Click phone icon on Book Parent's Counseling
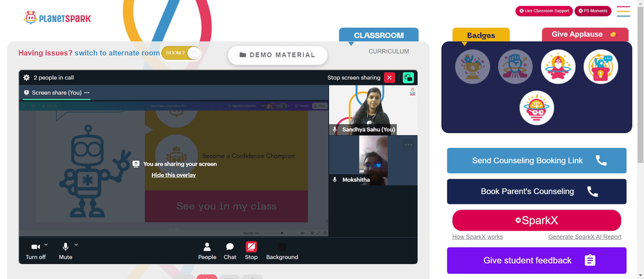Viewport: 644px width, 279px height. (592, 192)
